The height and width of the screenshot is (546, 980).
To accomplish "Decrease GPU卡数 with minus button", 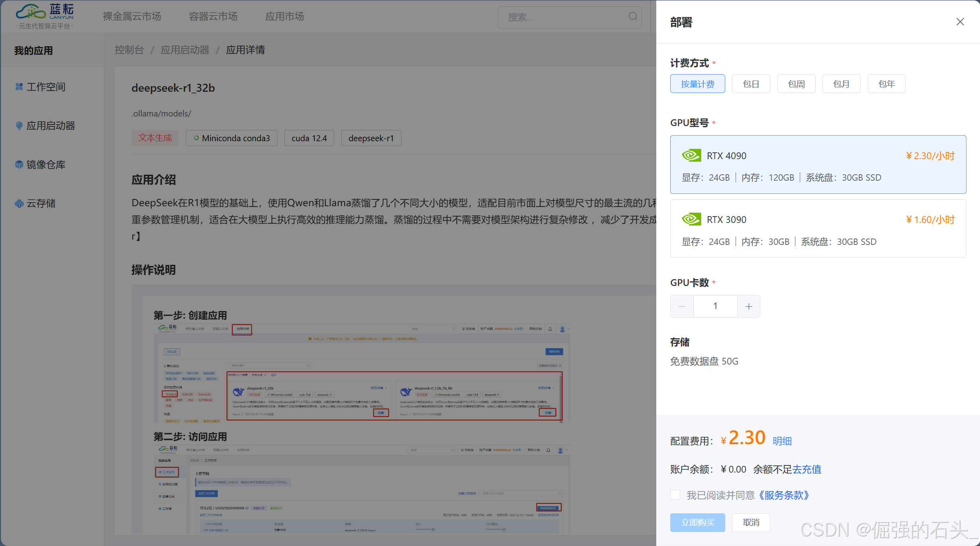I will click(x=682, y=306).
